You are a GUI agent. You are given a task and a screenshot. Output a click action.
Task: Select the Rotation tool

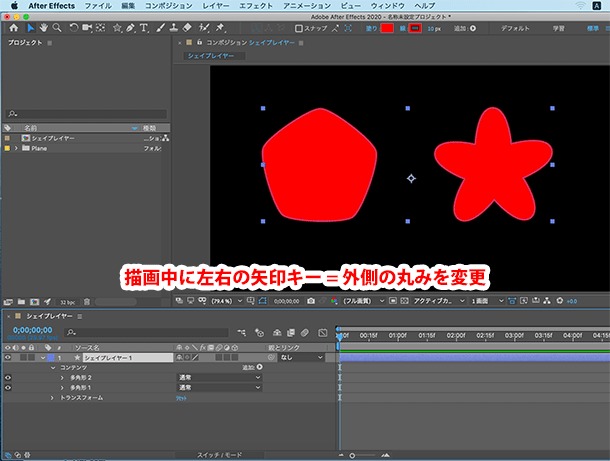tap(74, 28)
